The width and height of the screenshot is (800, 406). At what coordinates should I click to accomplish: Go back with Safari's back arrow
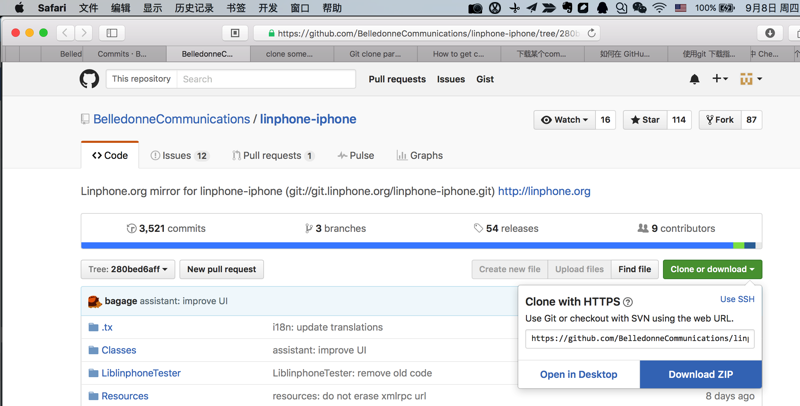(65, 33)
